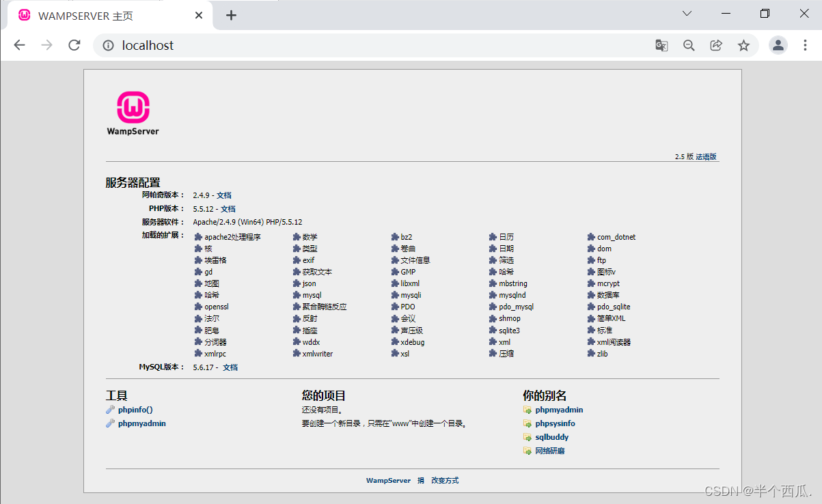Click the GMP extension entry
Screen dimensions: 822x504
point(408,272)
